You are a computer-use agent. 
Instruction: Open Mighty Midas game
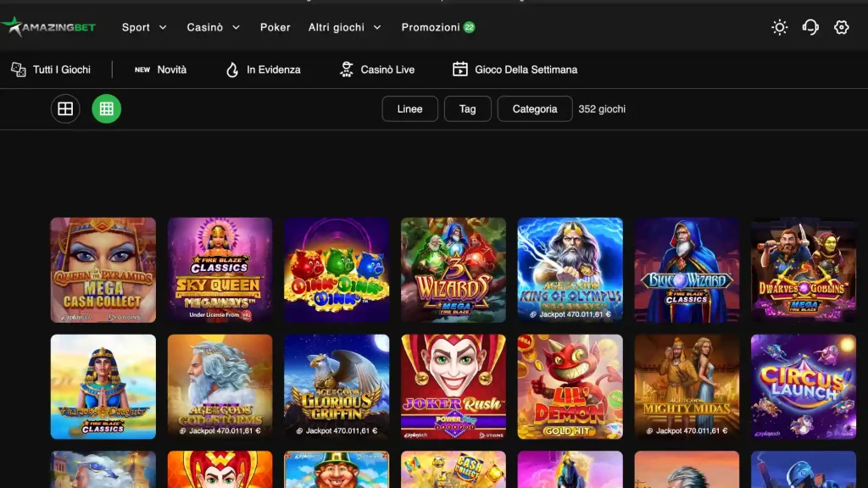[x=687, y=386]
